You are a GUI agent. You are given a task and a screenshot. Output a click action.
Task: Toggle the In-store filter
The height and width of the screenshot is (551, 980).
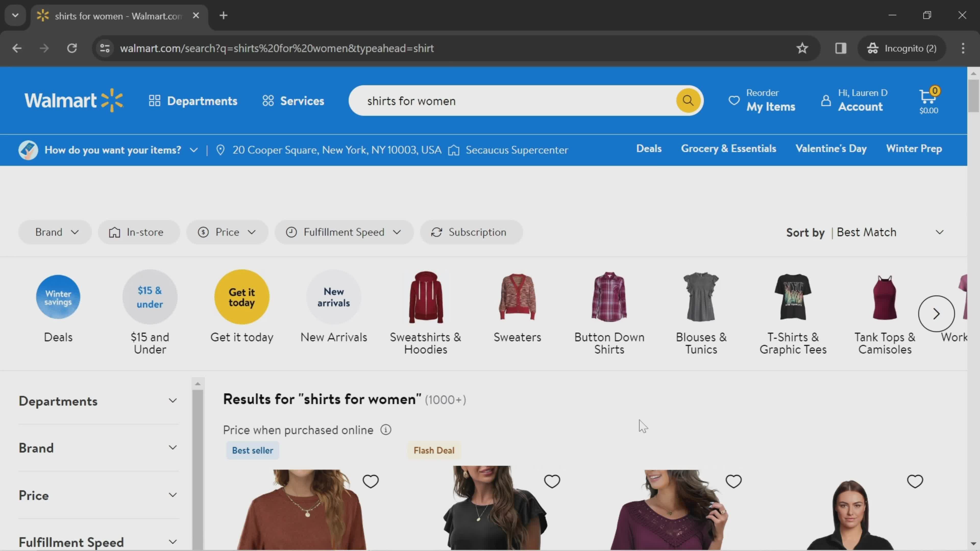[139, 232]
